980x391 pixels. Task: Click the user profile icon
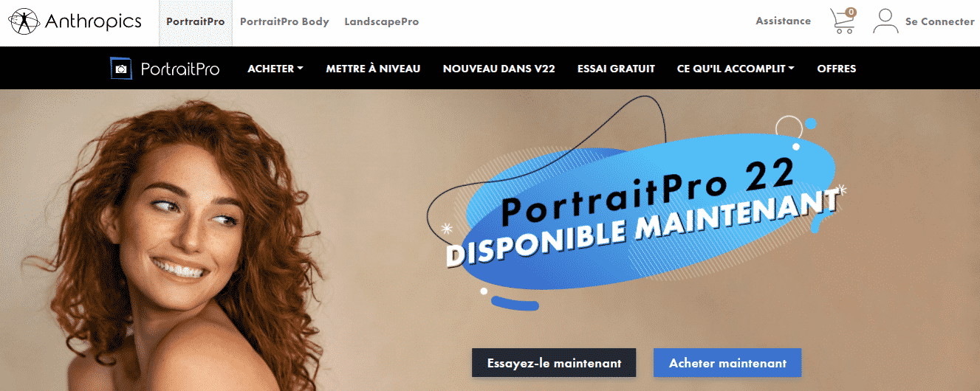click(x=885, y=21)
